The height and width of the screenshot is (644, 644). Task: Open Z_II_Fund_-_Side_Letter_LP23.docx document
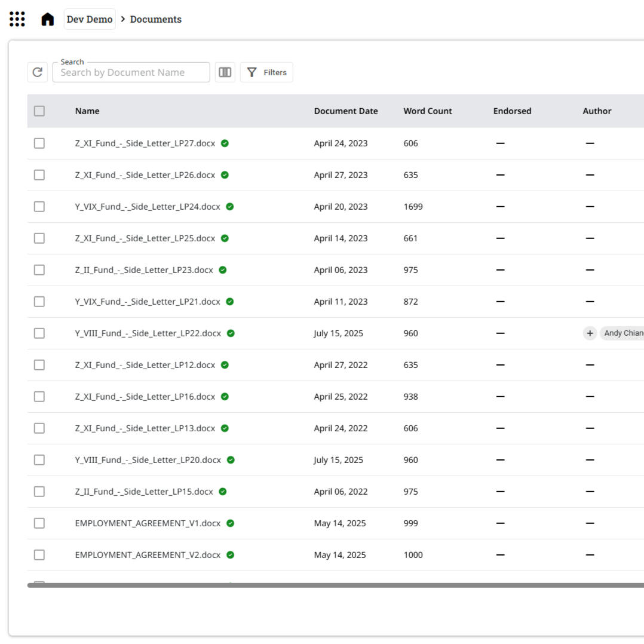point(144,270)
